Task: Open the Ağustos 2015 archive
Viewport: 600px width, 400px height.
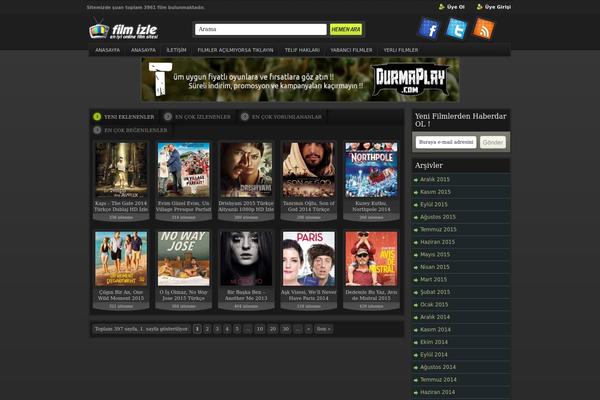Action: click(x=438, y=217)
